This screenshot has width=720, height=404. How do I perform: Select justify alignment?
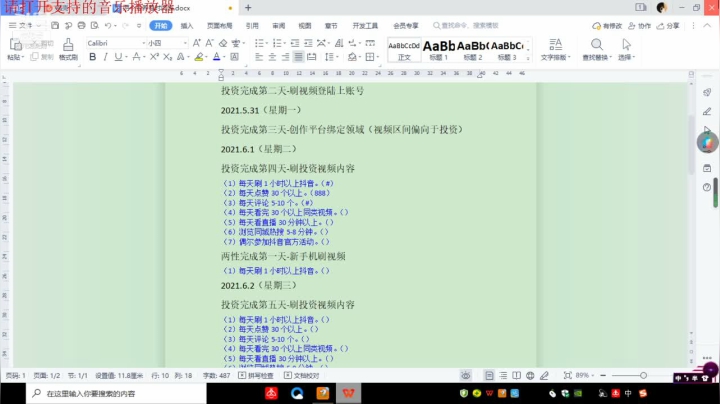click(298, 57)
